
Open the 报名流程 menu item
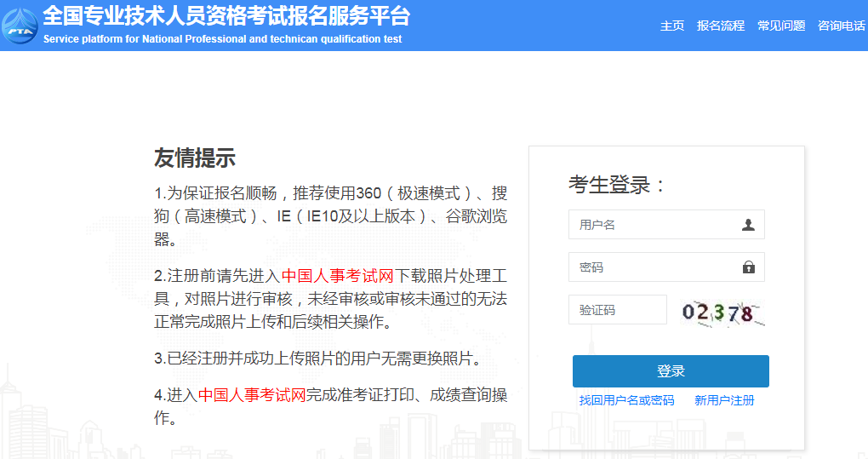720,26
